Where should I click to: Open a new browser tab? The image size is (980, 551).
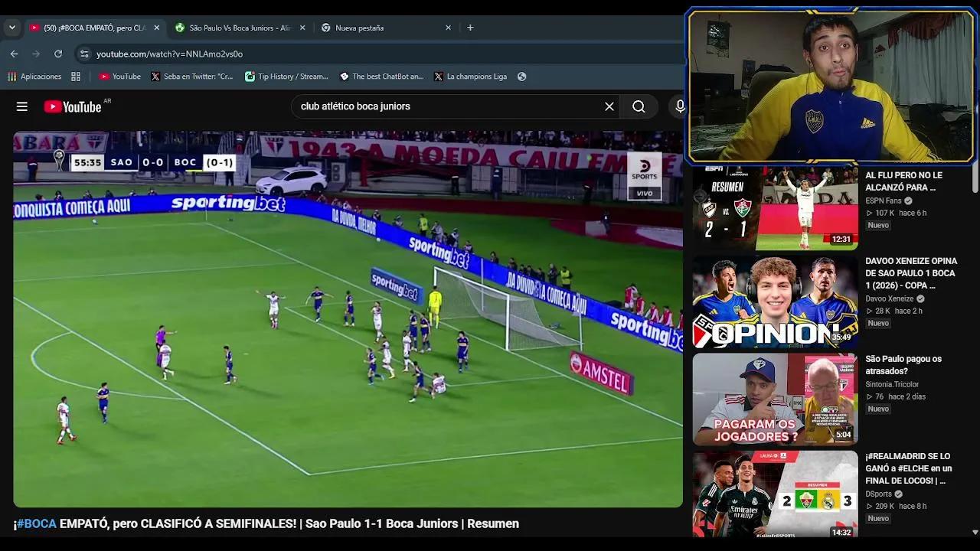pos(470,28)
